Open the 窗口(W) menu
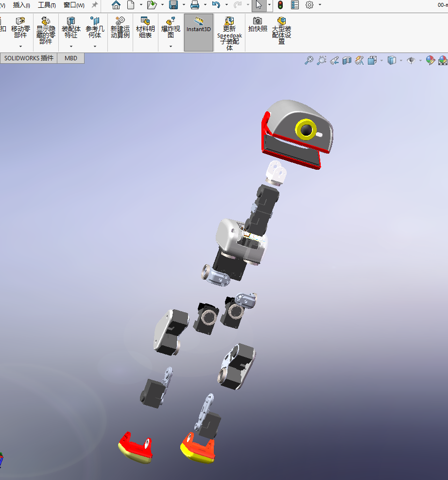The image size is (448, 480). 74,5
